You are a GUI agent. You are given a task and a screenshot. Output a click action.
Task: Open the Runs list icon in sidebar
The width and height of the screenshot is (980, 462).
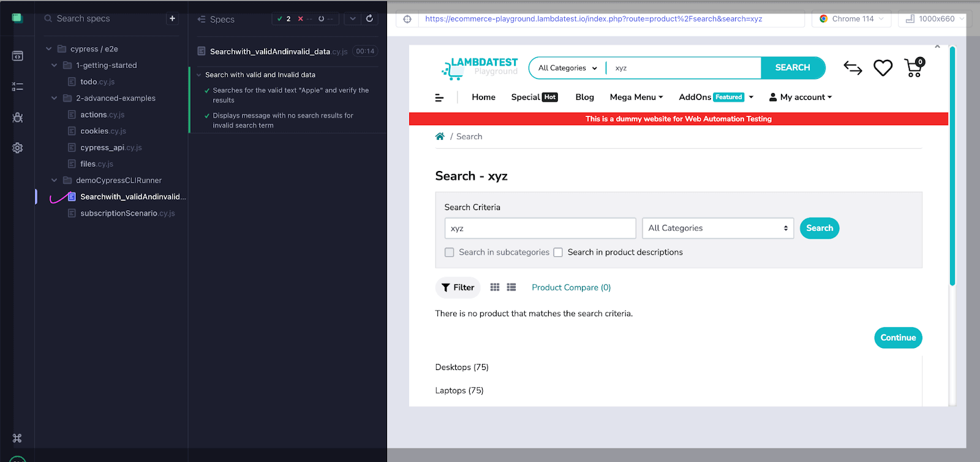pyautogui.click(x=17, y=86)
